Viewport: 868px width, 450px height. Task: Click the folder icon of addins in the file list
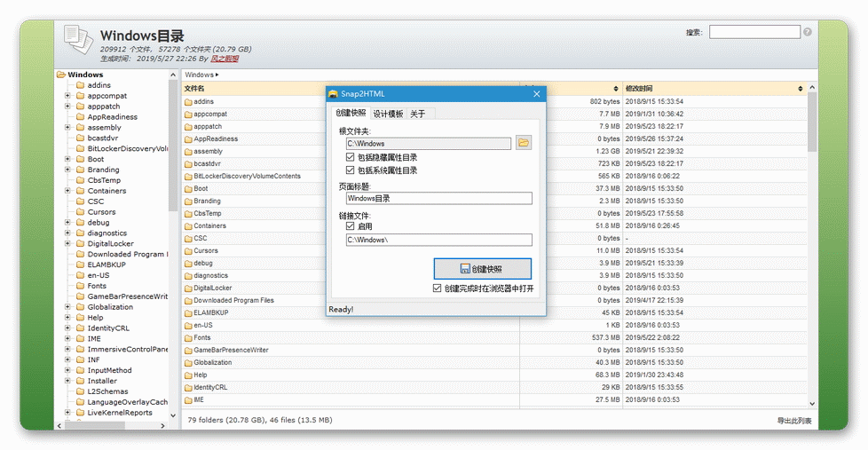coord(188,102)
